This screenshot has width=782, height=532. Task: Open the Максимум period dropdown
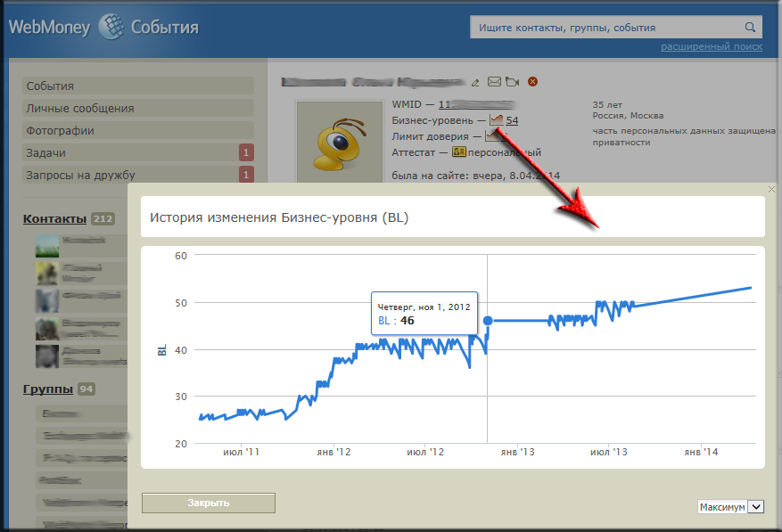(730, 507)
